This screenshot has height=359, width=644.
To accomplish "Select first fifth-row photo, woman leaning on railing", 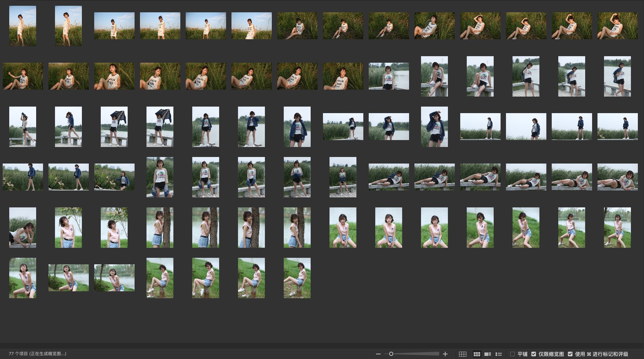I will 23,227.
